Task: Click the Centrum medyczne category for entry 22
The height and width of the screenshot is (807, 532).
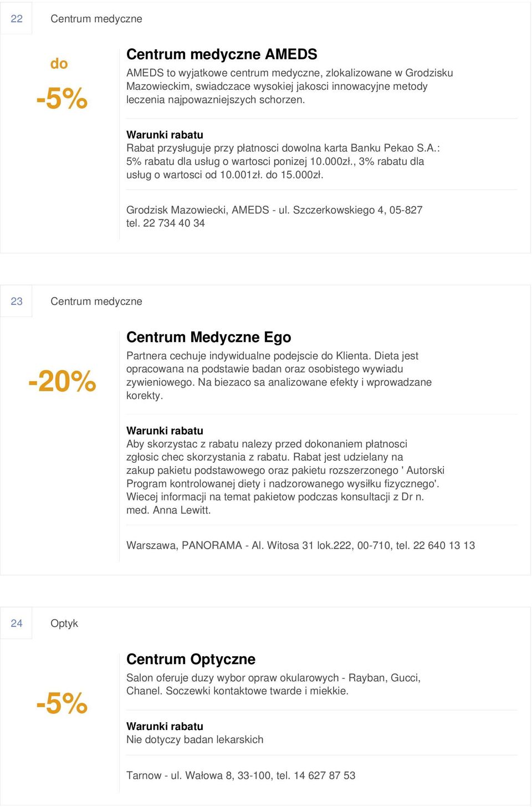Action: pos(96,19)
